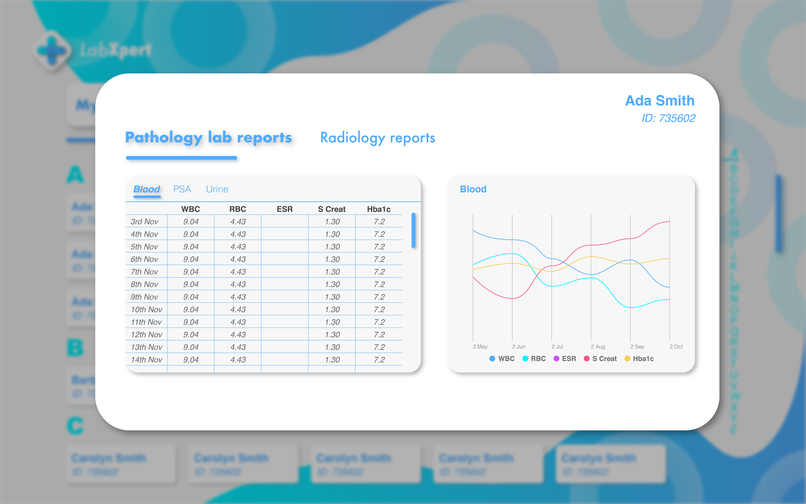Click S Creat value 1.30 in 7th Nov row
The height and width of the screenshot is (504, 806).
click(x=333, y=272)
